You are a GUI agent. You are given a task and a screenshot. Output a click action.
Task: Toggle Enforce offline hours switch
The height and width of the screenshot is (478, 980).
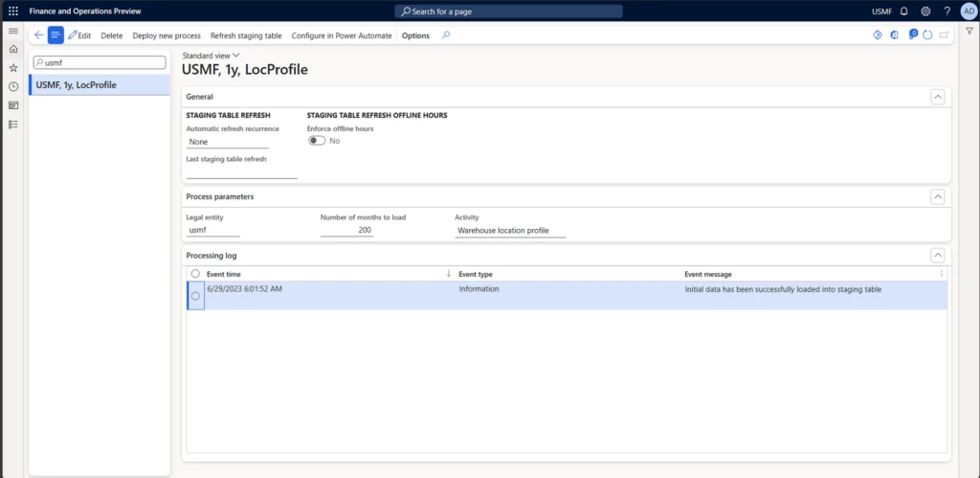pos(317,141)
